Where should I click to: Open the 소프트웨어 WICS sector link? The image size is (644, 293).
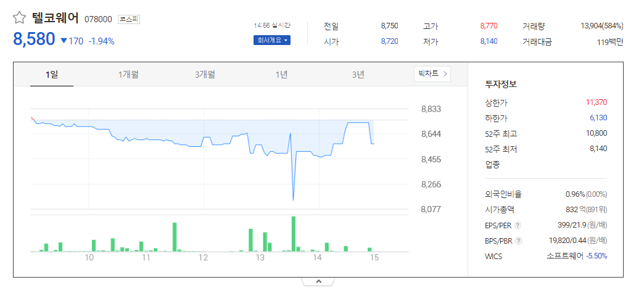[x=564, y=256]
